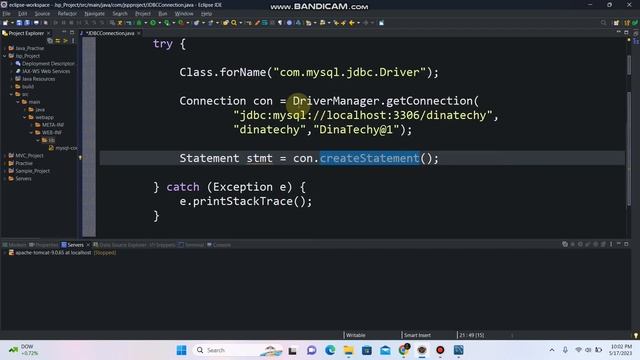This screenshot has width=640, height=360.
Task: Close the Project Explorer view
Action: 49,33
